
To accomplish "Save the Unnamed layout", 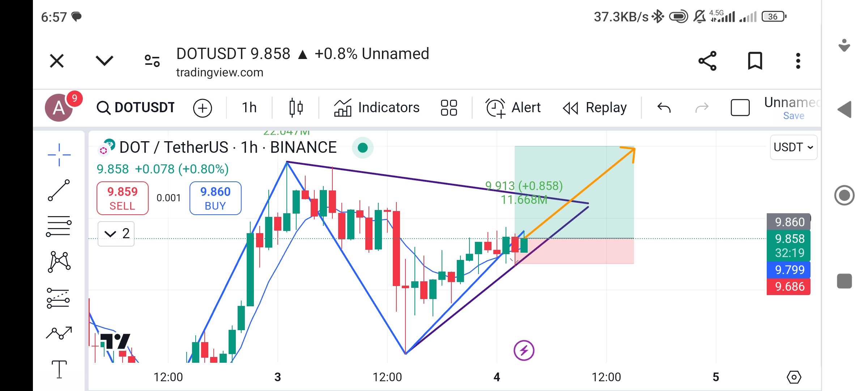I will pos(793,116).
